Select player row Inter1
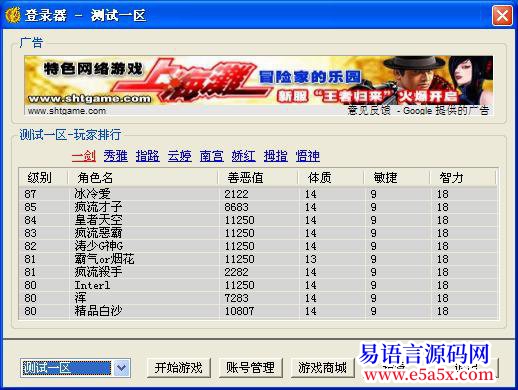 coord(258,285)
